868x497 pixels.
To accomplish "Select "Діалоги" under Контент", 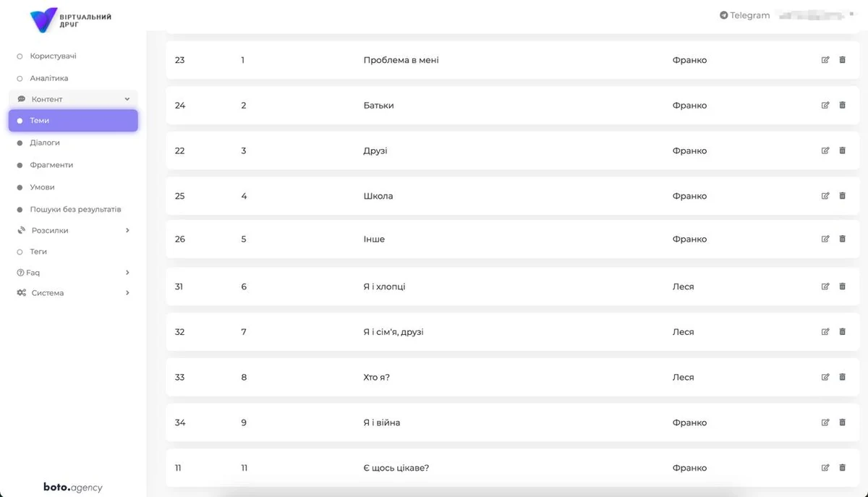I will pos(45,143).
